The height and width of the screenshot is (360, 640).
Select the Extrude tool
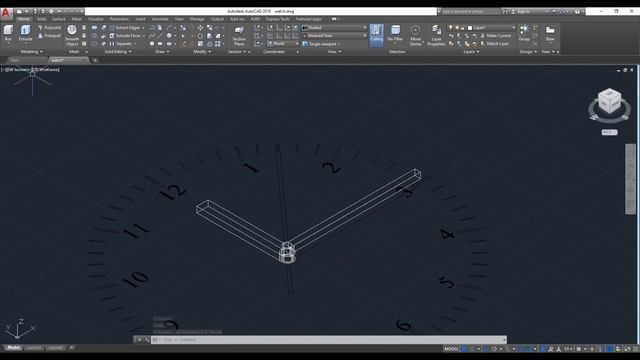25,33
